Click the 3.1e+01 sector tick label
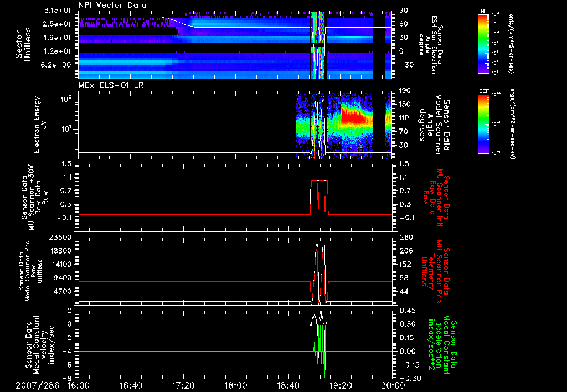567x392 pixels. pyautogui.click(x=58, y=11)
